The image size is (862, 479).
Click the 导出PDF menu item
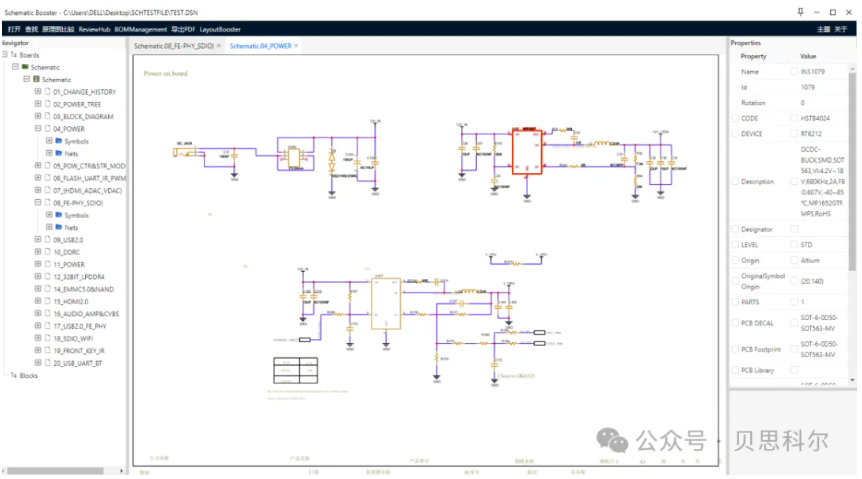(183, 29)
